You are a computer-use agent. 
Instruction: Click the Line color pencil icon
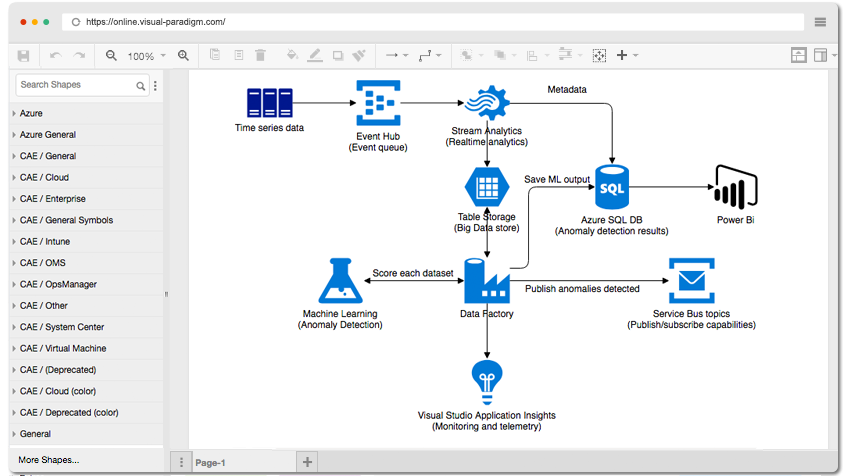(x=315, y=55)
